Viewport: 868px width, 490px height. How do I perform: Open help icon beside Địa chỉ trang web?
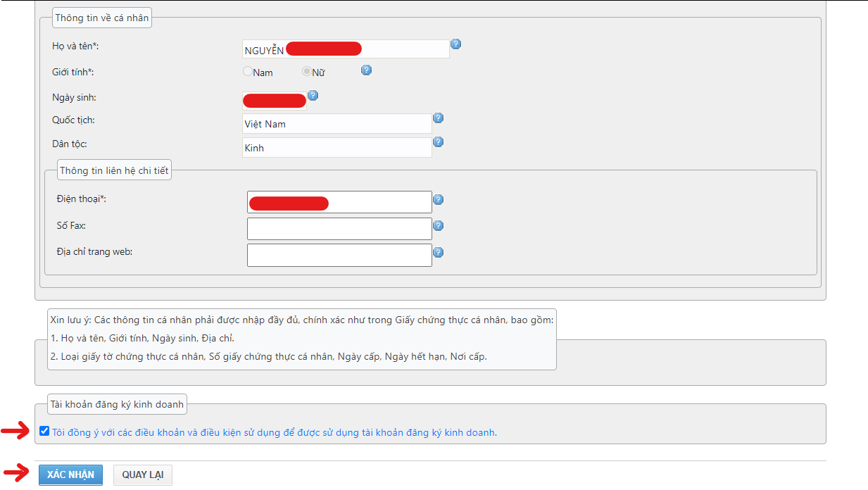click(x=438, y=253)
